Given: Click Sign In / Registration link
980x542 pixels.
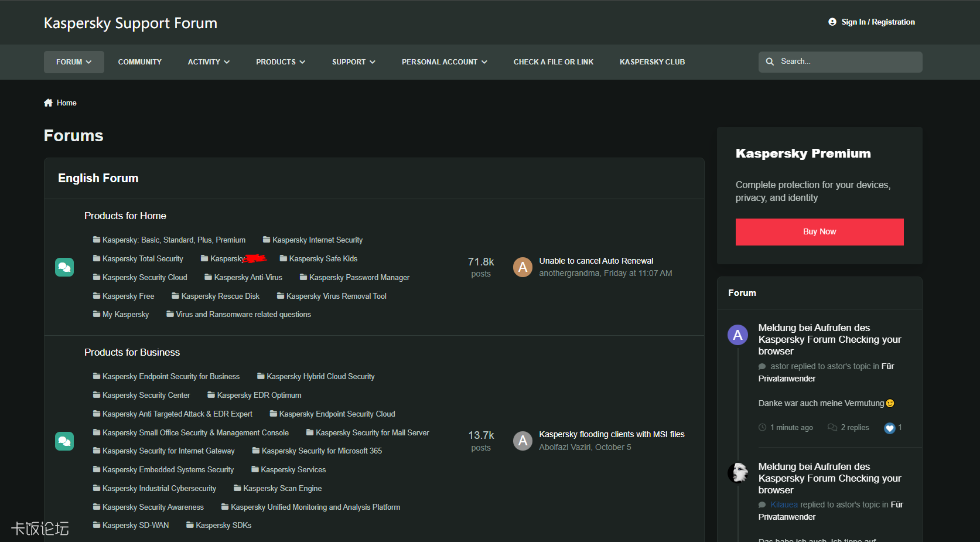Looking at the screenshot, I should click(x=878, y=22).
